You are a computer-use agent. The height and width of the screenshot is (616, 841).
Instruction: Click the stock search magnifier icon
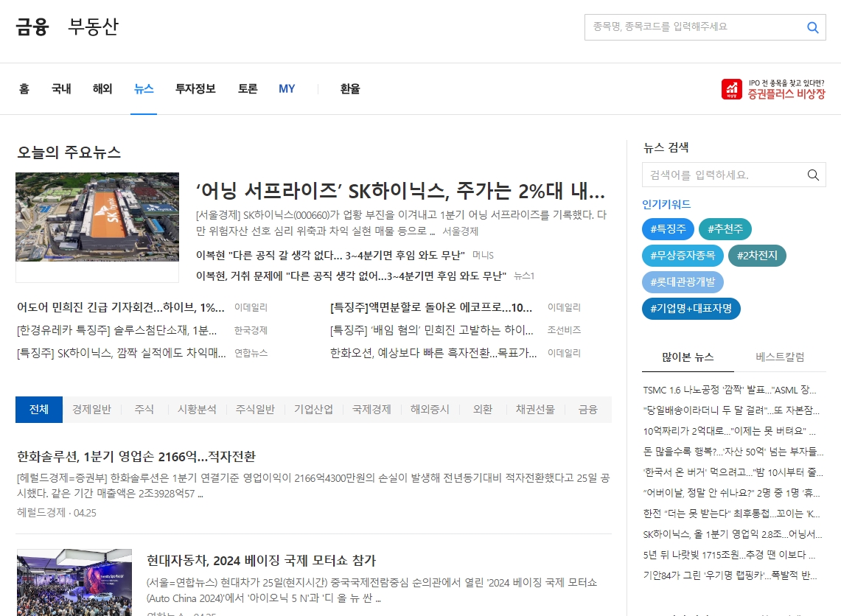[x=812, y=27]
